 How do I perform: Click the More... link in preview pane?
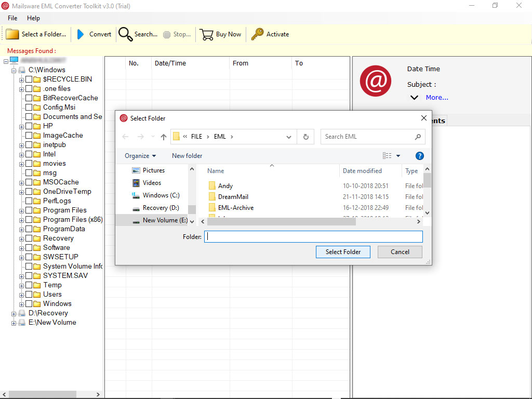tap(436, 97)
